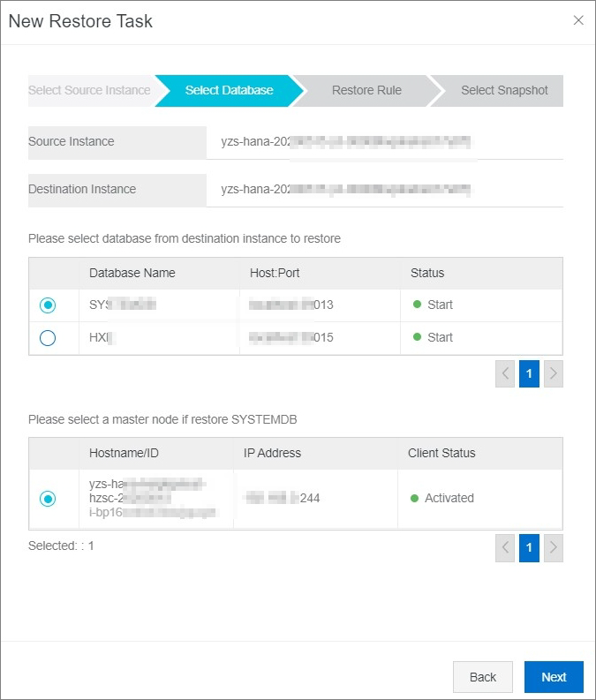Click the Select Database wizard step

coord(229,90)
